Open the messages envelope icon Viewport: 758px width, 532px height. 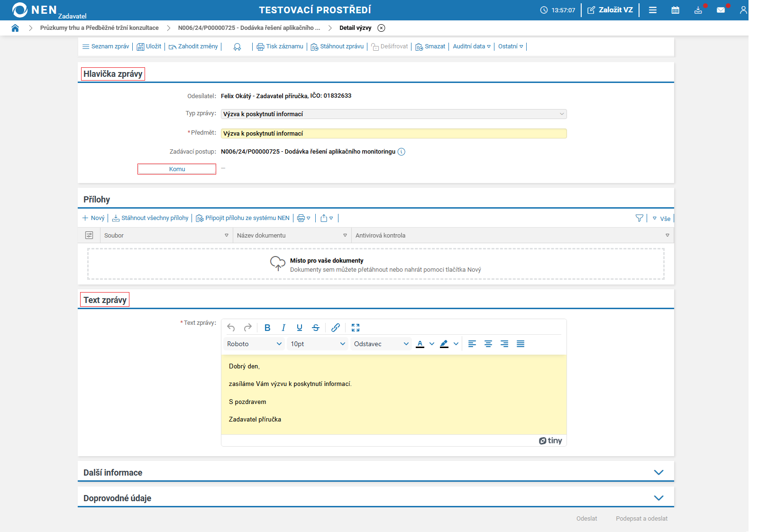[x=721, y=10]
